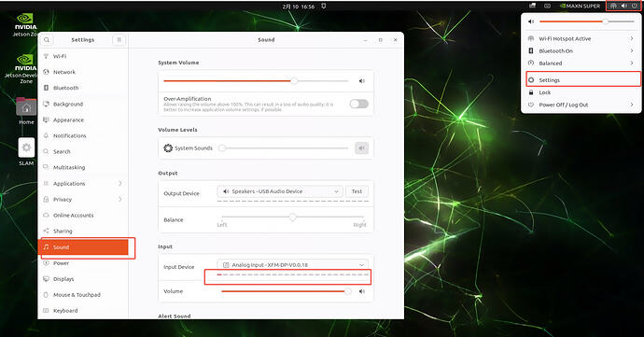
Task: Adjust the output Balance slider
Action: 292,217
